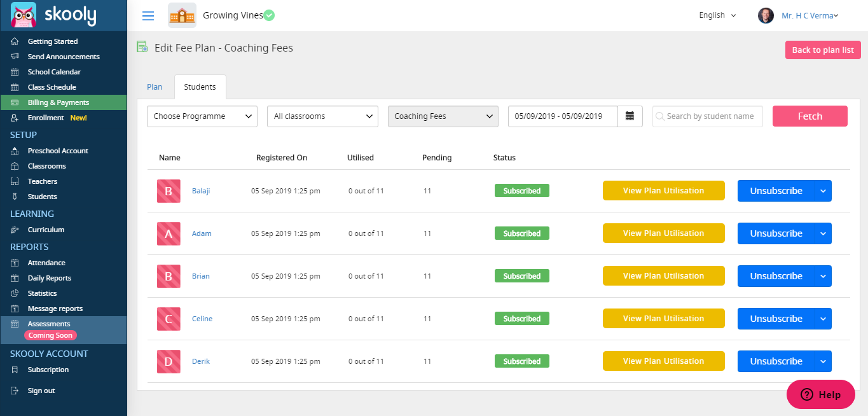Open Billing & Payments in sidebar
This screenshot has height=416, width=868.
point(64,102)
